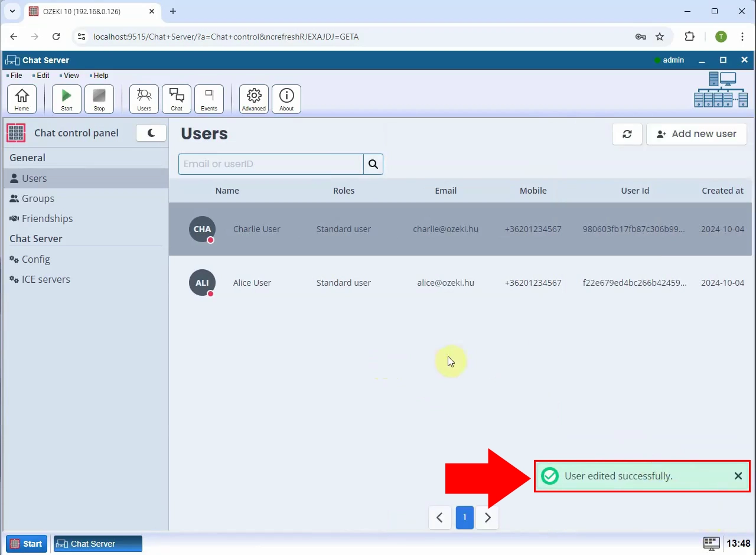Select the Charlie User name cell
This screenshot has width=756, height=555.
[256, 229]
